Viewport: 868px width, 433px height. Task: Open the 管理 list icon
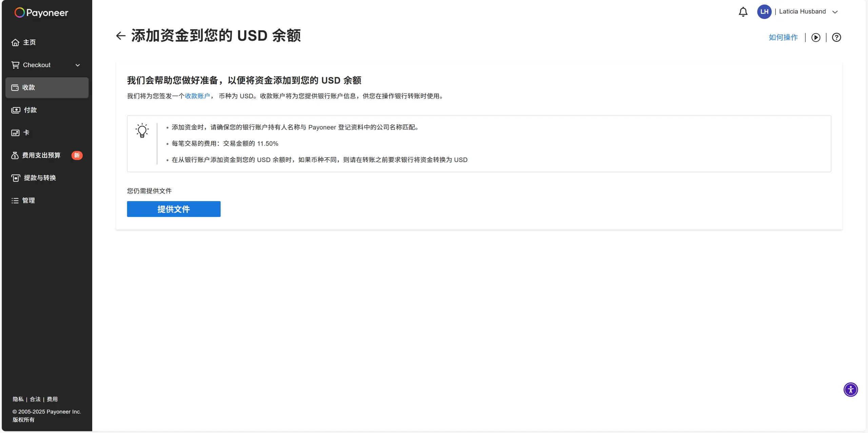point(15,201)
